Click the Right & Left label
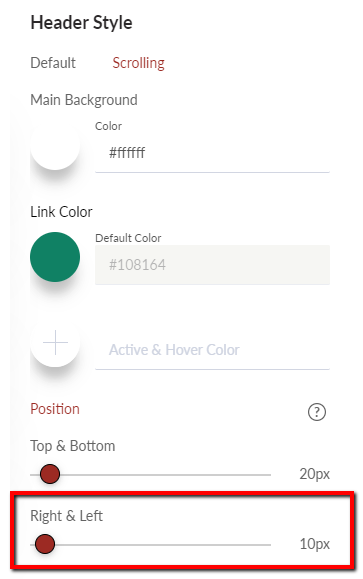This screenshot has width=363, height=579. (66, 516)
